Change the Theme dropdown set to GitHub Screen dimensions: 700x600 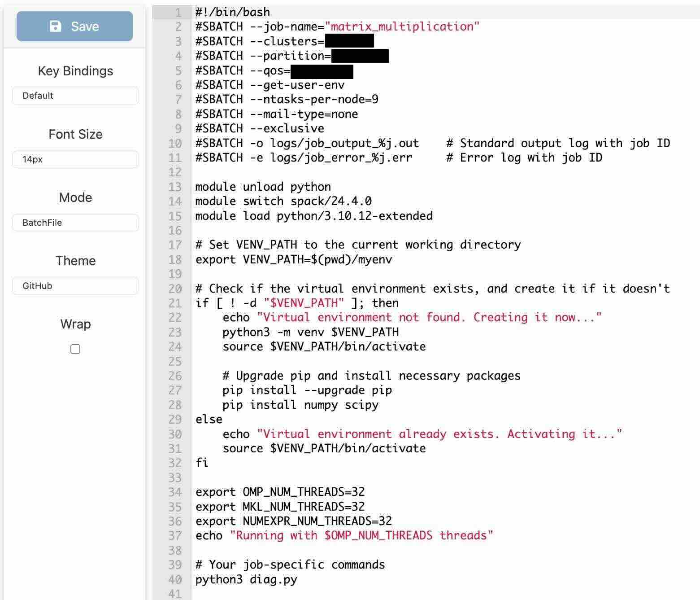[x=75, y=286]
